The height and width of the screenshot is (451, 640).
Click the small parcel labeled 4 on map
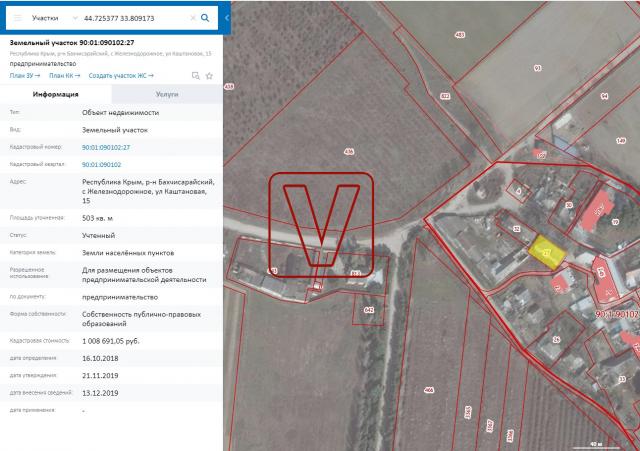[x=518, y=191]
